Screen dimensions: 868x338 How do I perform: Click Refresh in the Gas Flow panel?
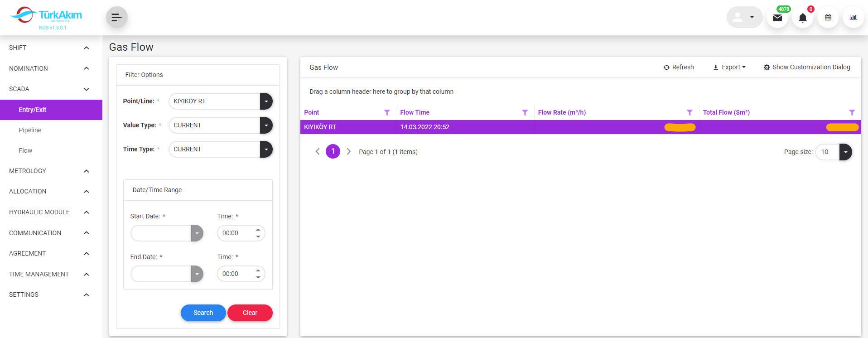pos(679,67)
